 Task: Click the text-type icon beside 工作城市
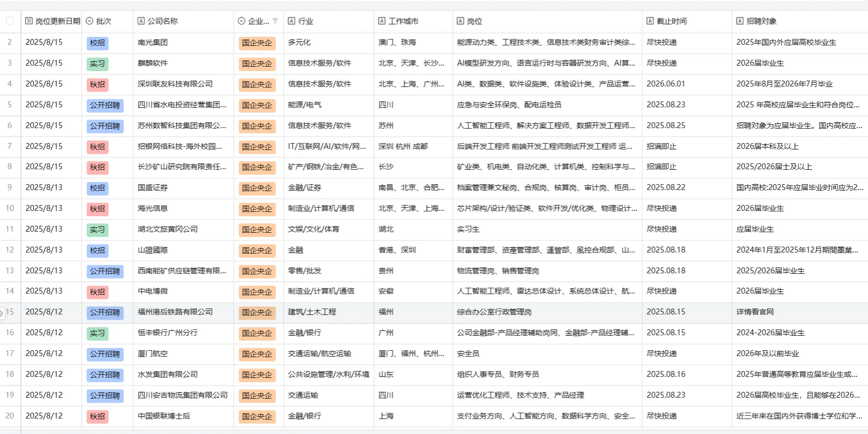382,21
